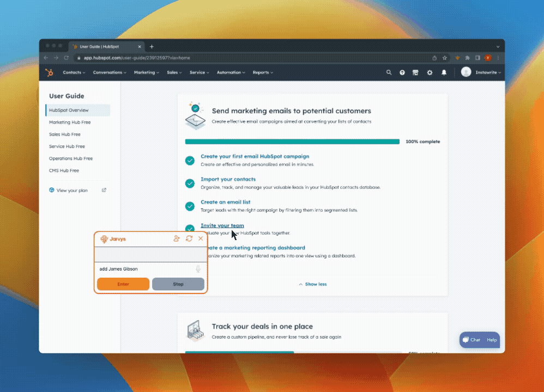
Task: Click the illustration on the Track your deals card
Action: [x=195, y=330]
